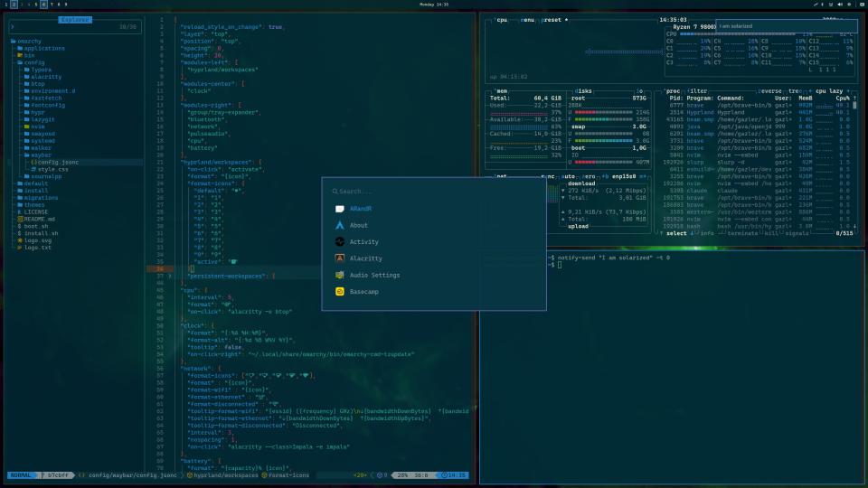Click the ARandR app icon
868x488 pixels.
340,209
